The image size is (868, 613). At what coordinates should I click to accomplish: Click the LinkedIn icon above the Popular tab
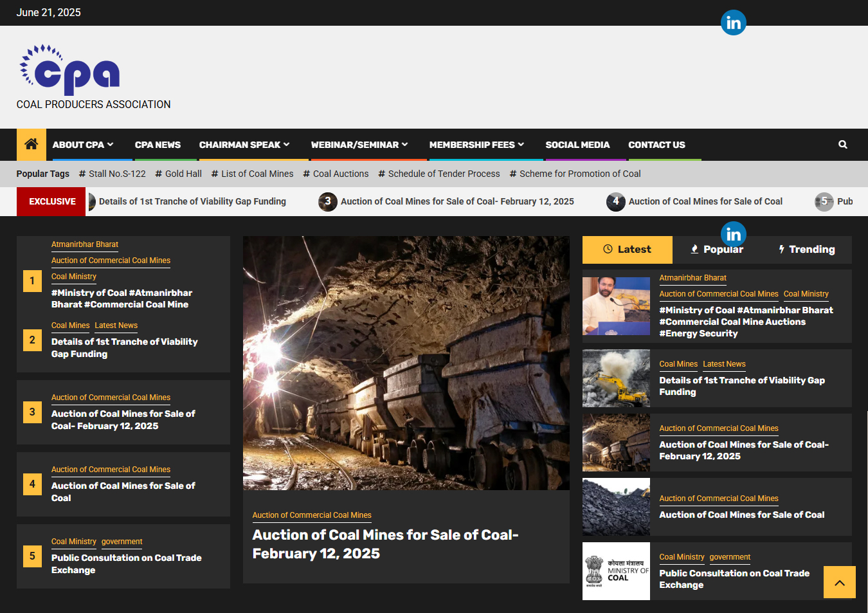tap(733, 234)
